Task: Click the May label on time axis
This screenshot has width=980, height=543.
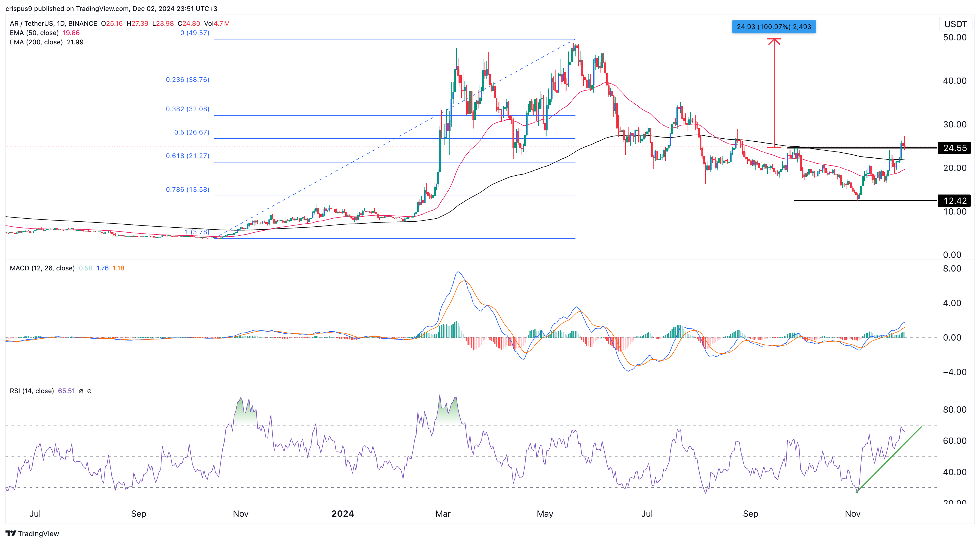Action: click(x=545, y=514)
